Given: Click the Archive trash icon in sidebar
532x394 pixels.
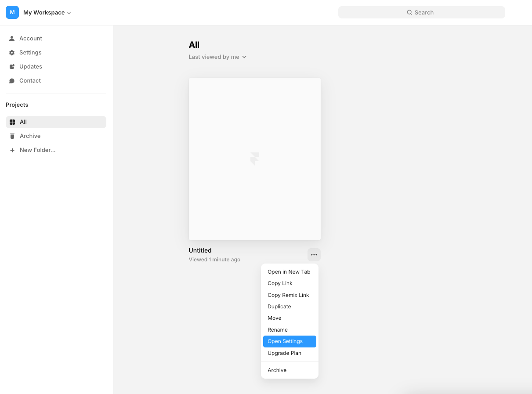Looking at the screenshot, I should 12,136.
